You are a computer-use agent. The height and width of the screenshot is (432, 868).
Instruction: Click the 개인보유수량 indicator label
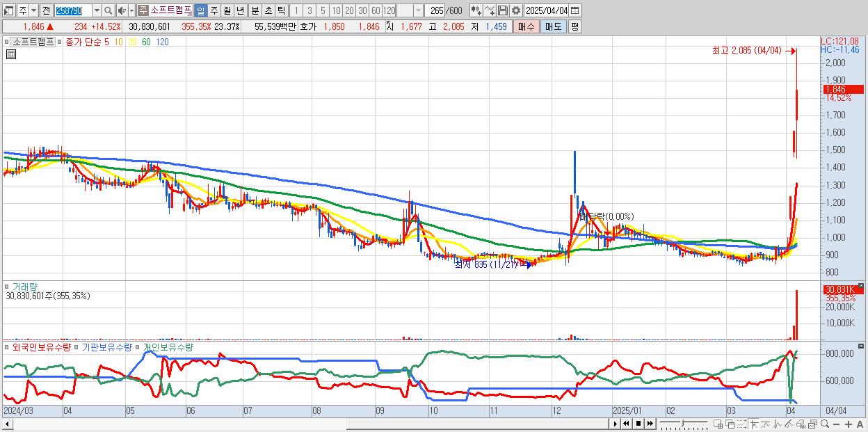(168, 346)
